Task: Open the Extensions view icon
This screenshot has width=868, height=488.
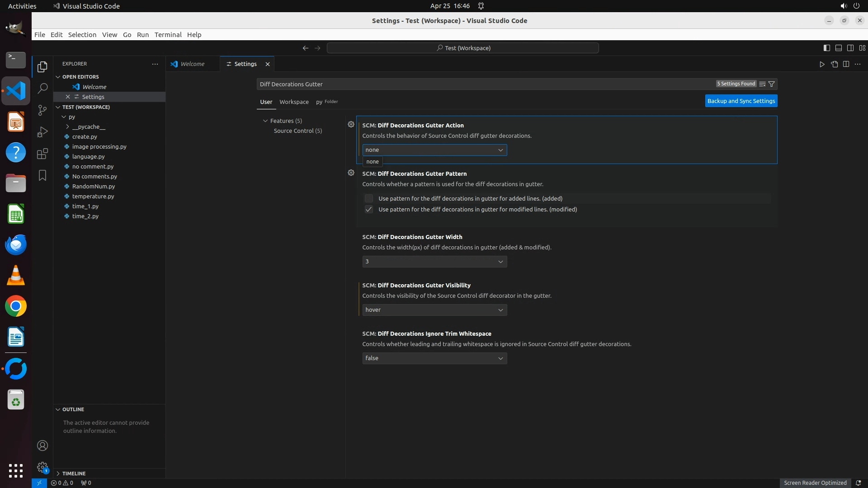Action: [42, 154]
